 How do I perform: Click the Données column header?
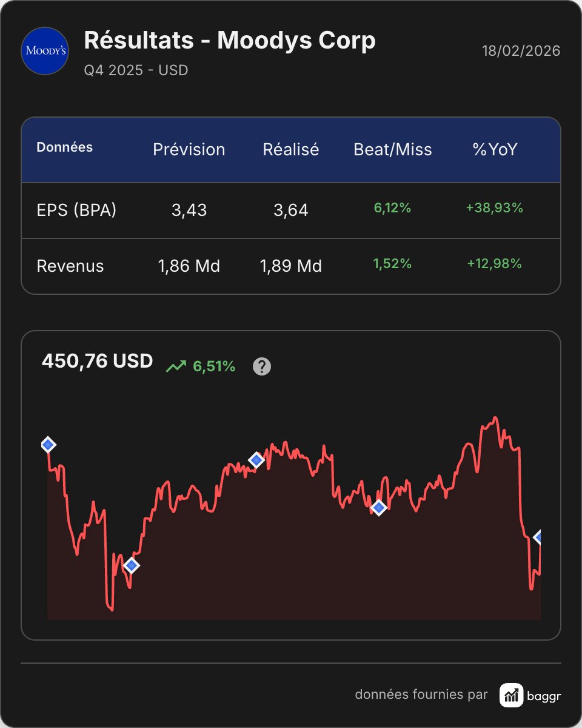(65, 147)
